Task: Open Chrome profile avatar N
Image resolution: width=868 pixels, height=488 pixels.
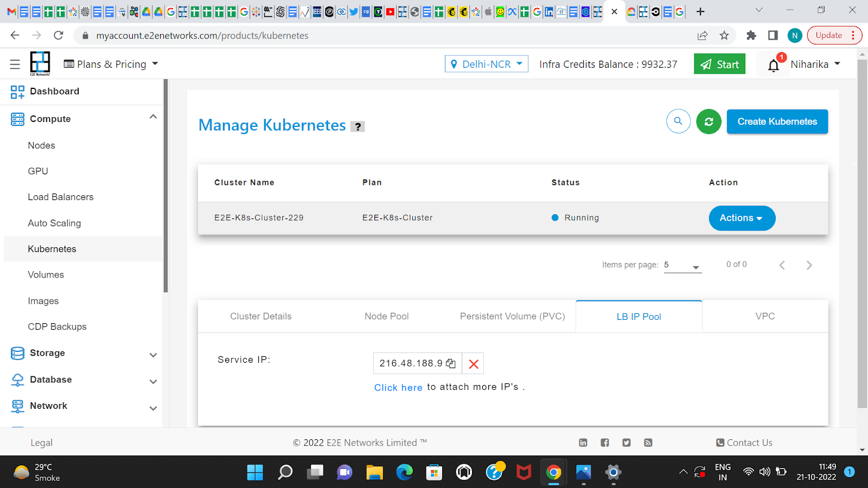Action: pos(795,35)
